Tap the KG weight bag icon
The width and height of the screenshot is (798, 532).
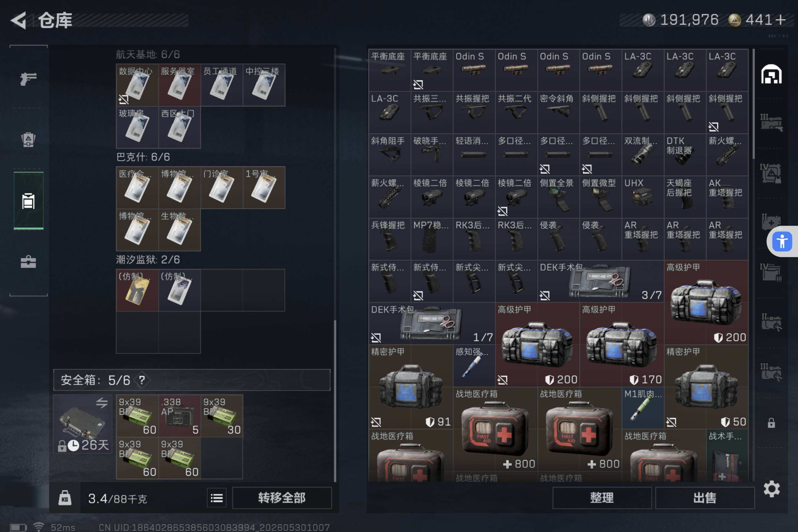tap(65, 498)
